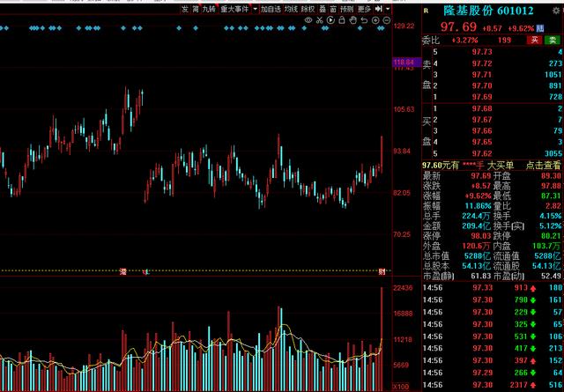Toggle 重大事件 markers on chart
Screen dimensions: 564x392
[x=234, y=9]
